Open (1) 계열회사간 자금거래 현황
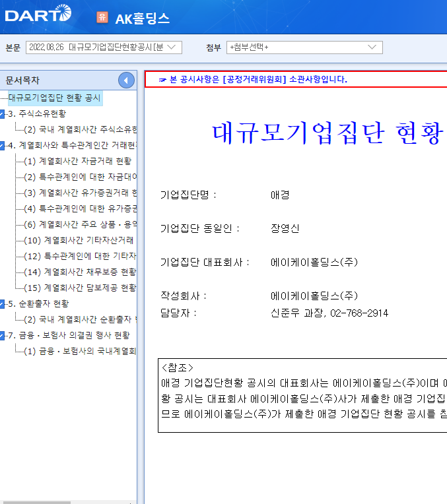This screenshot has width=447, height=504. click(77, 161)
